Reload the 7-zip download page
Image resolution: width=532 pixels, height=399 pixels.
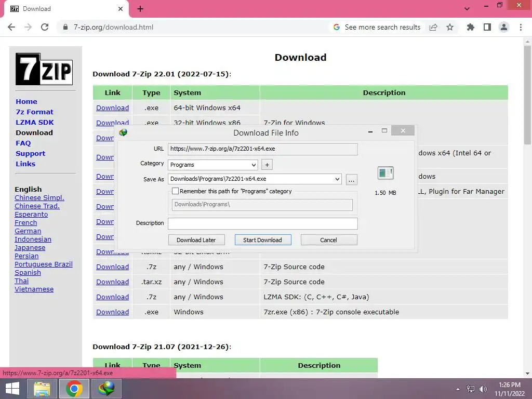pos(45,27)
